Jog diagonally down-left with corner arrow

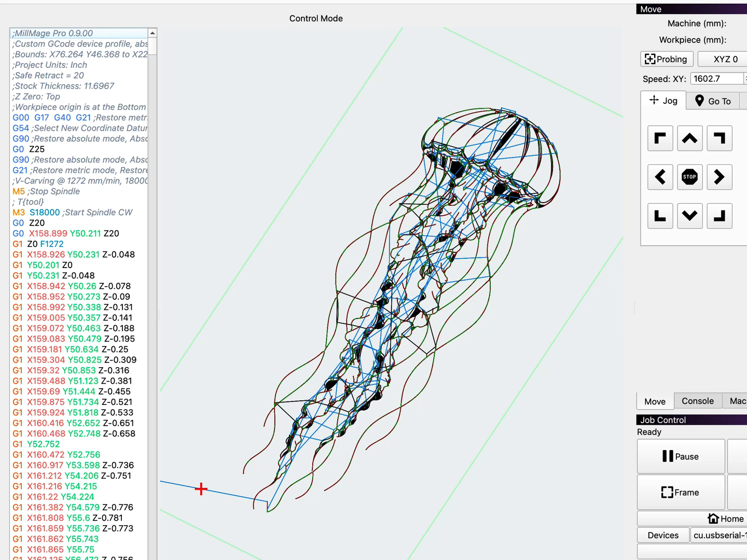point(660,216)
